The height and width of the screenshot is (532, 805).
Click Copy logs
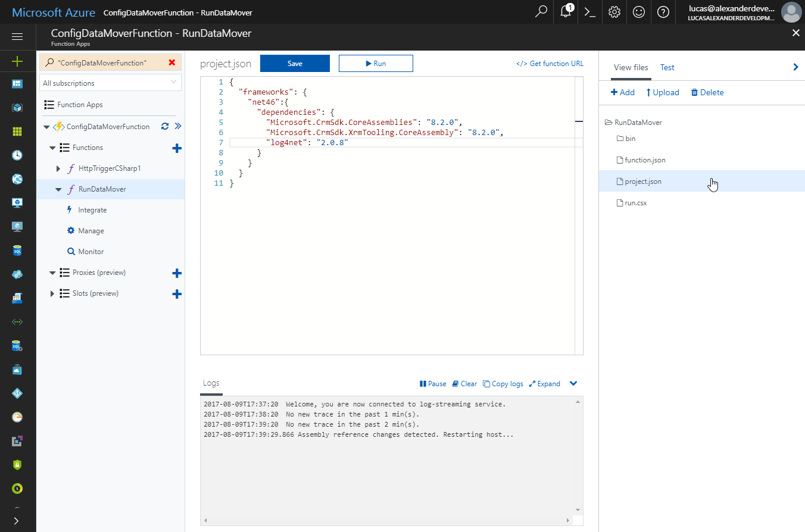pos(503,384)
